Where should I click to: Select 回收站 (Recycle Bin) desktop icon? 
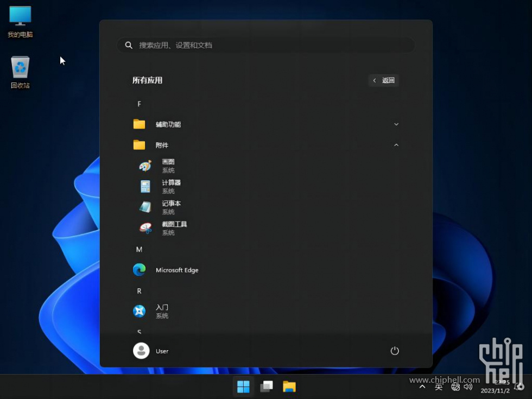click(20, 72)
